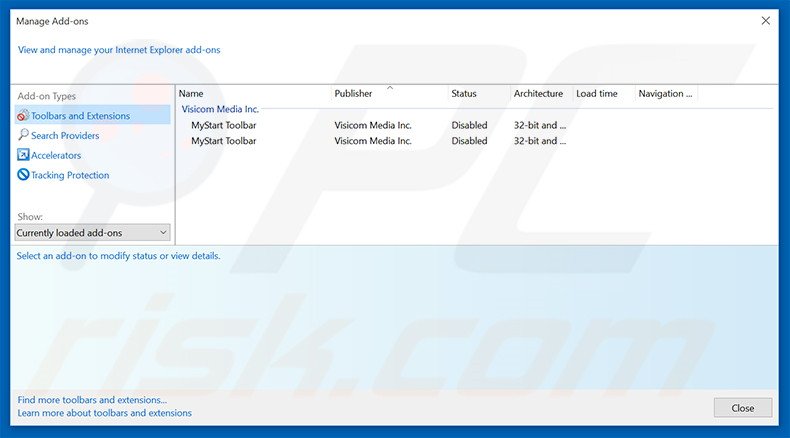Click the first row's Visicom Media Inc. publisher cell
Screen dimensions: 790x438
tap(373, 125)
